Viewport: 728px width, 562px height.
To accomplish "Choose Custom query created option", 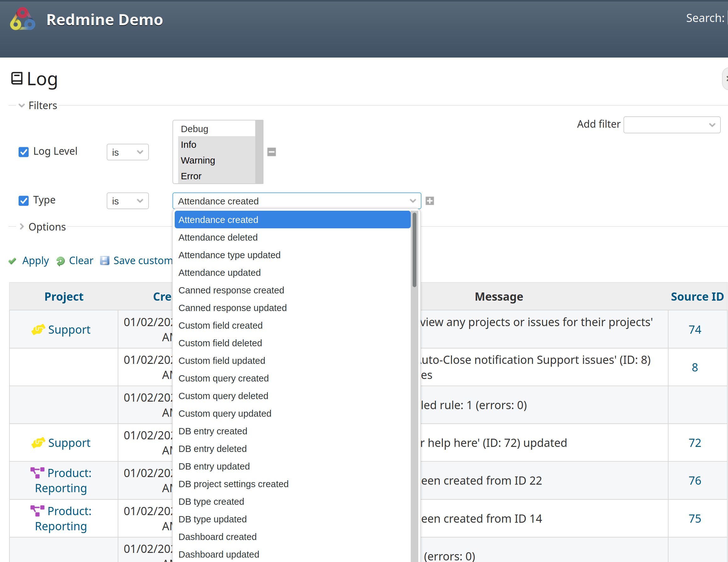I will click(x=292, y=378).
